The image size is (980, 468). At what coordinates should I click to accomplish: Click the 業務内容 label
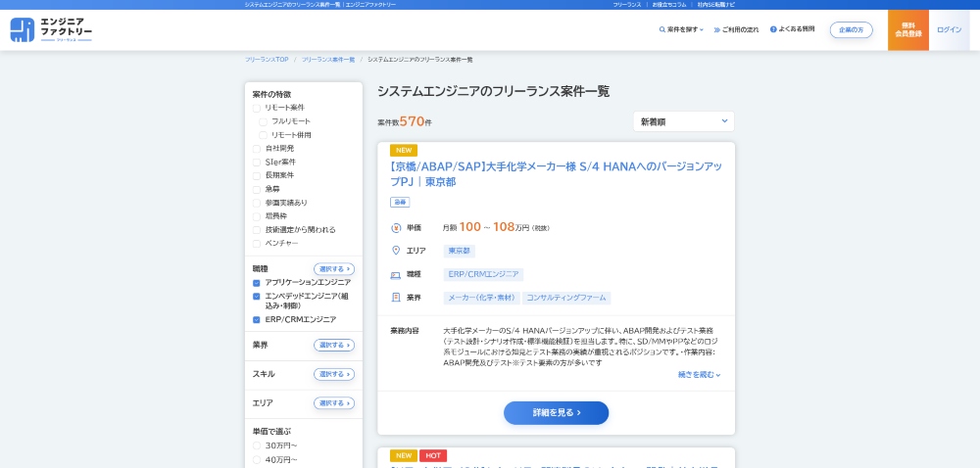tap(405, 330)
